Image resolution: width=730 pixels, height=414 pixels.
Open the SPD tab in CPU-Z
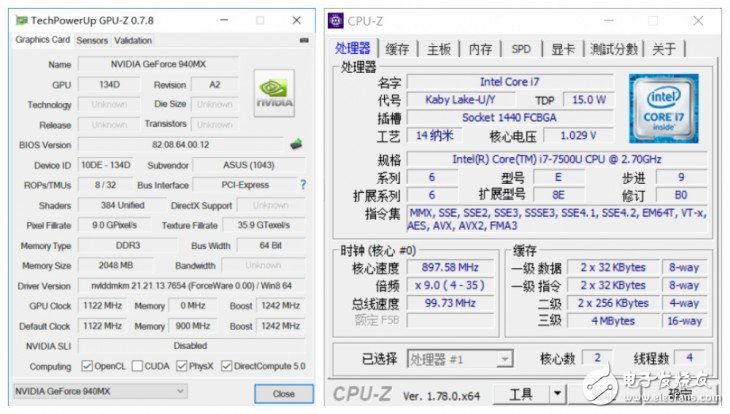click(x=521, y=49)
